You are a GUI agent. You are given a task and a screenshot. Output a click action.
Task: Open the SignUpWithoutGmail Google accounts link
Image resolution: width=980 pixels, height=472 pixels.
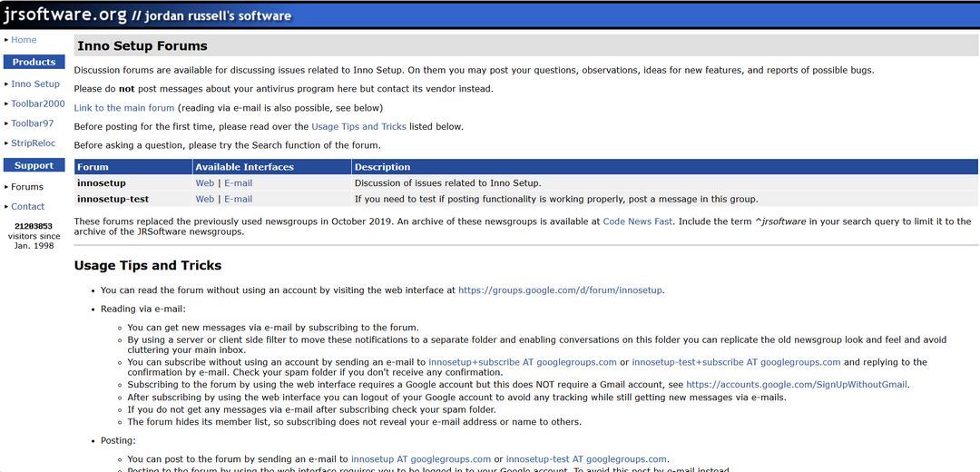pos(796,385)
